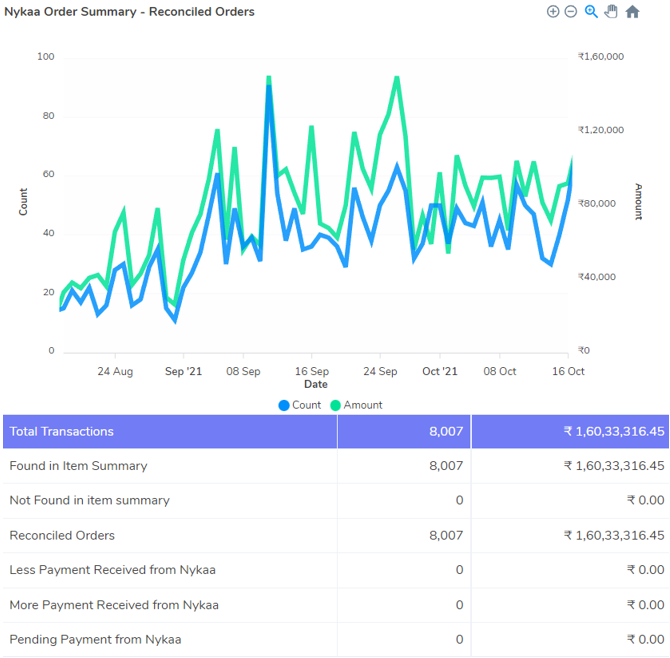The height and width of the screenshot is (658, 670).
Task: Click the 0 count for Not Found row
Action: point(459,500)
